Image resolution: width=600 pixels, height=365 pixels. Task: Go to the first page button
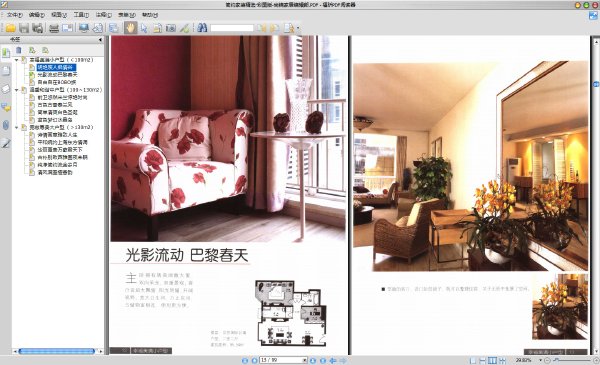click(245, 360)
